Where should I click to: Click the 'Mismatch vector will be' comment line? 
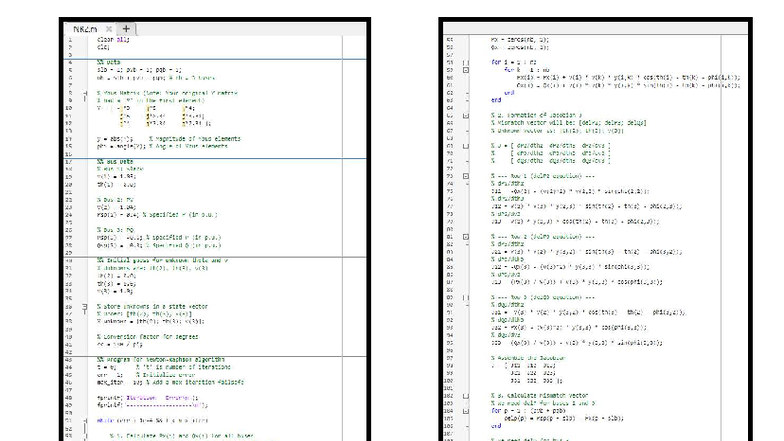click(568, 123)
